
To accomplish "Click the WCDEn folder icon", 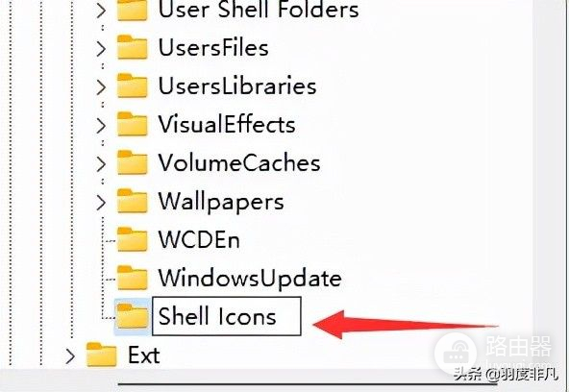I will [x=132, y=239].
